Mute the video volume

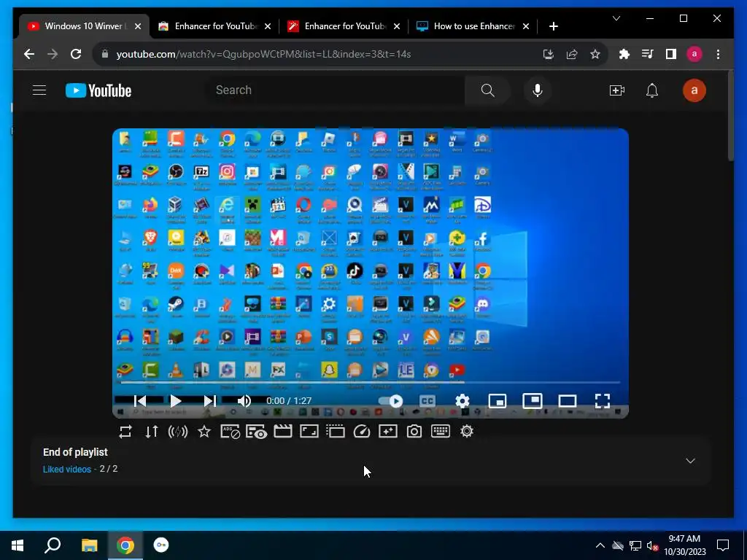click(244, 401)
